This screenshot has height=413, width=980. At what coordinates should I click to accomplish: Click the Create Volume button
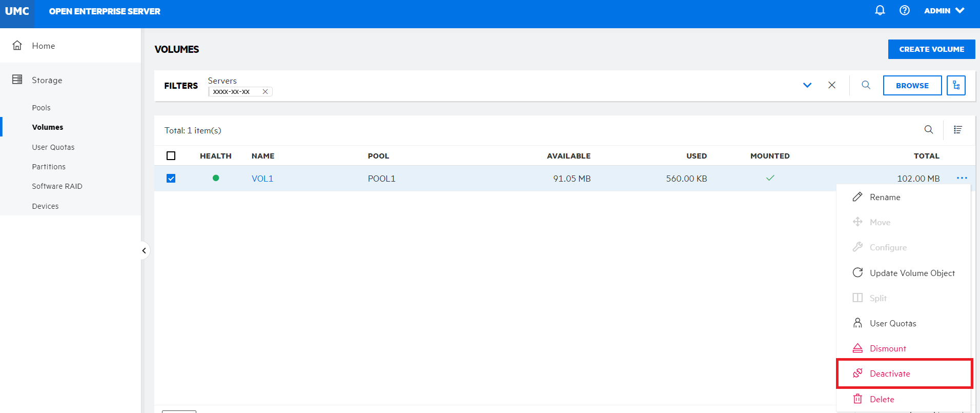931,49
